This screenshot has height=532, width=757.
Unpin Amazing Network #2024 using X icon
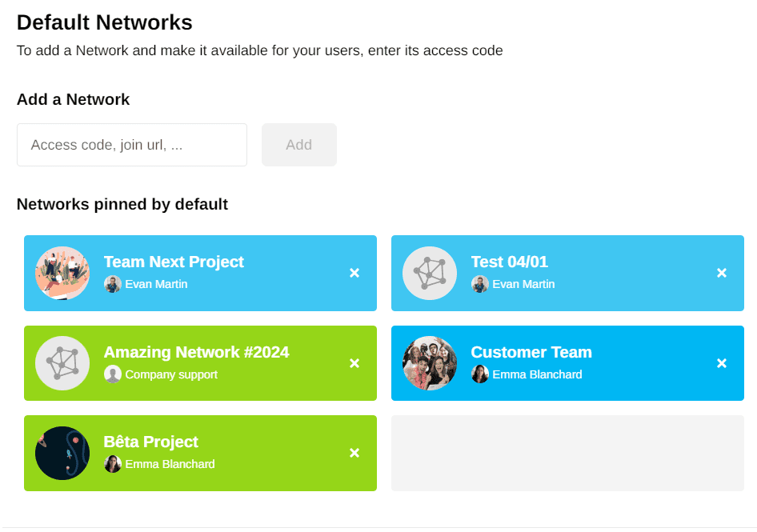[354, 363]
